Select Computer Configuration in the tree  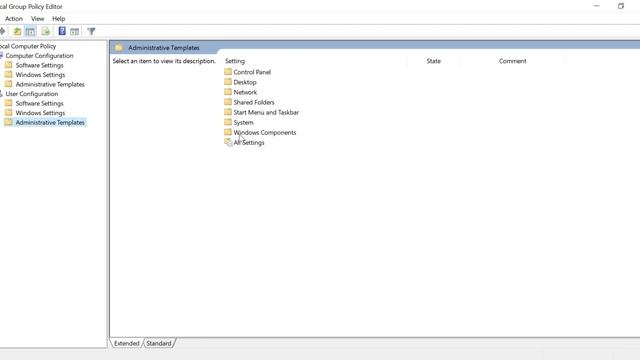click(40, 56)
